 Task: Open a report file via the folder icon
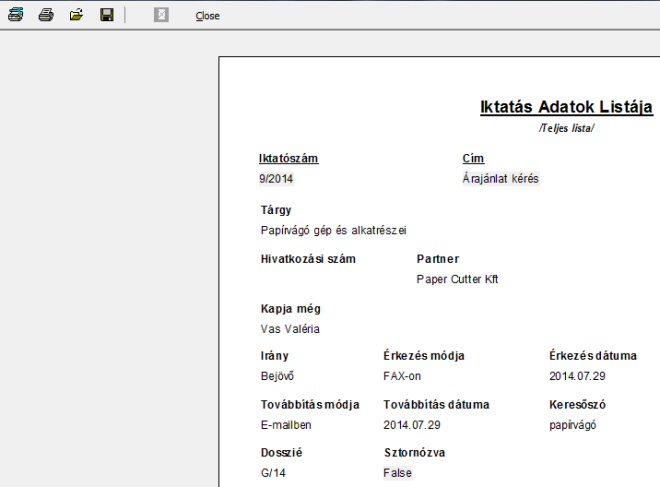point(76,15)
